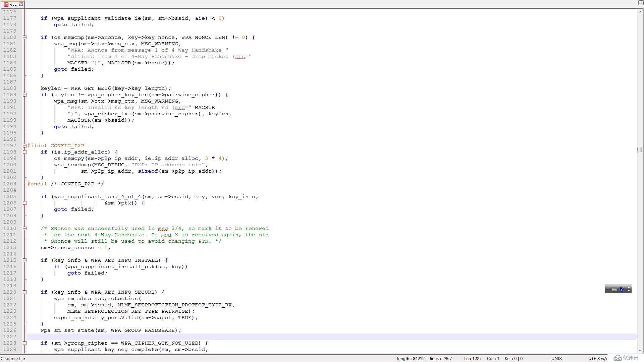Click WPA_GET_BE16 on line 1188
This screenshot has height=362, width=644.
[91, 88]
